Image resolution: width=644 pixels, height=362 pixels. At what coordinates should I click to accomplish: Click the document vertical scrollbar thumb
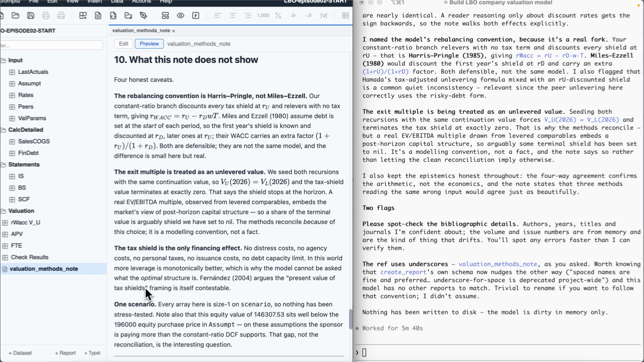[351, 319]
